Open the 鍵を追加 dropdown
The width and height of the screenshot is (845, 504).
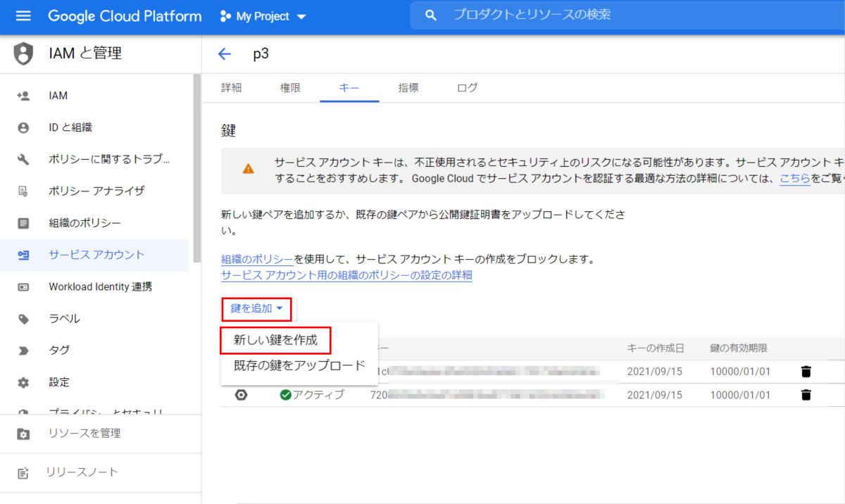[x=256, y=308]
